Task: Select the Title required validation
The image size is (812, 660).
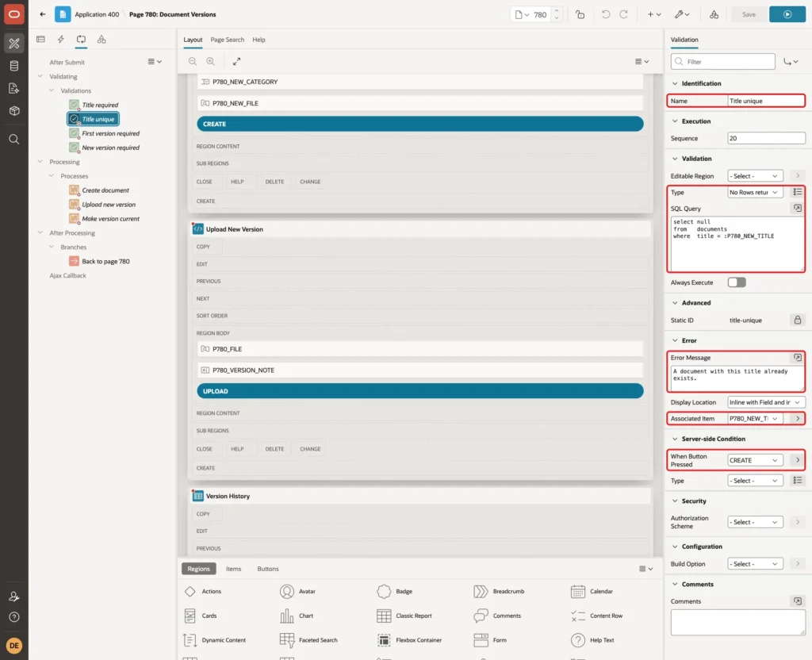Action: click(x=100, y=105)
